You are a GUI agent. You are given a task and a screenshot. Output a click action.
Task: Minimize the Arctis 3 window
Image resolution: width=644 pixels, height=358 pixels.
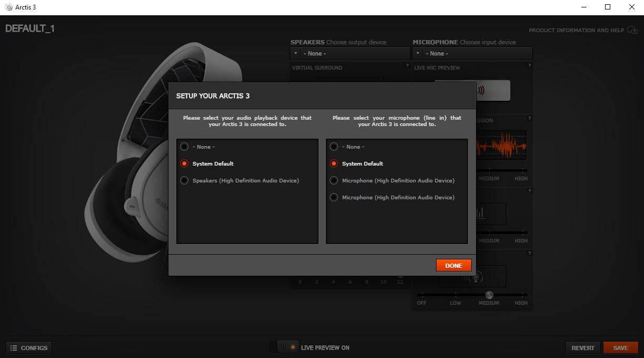pyautogui.click(x=584, y=7)
